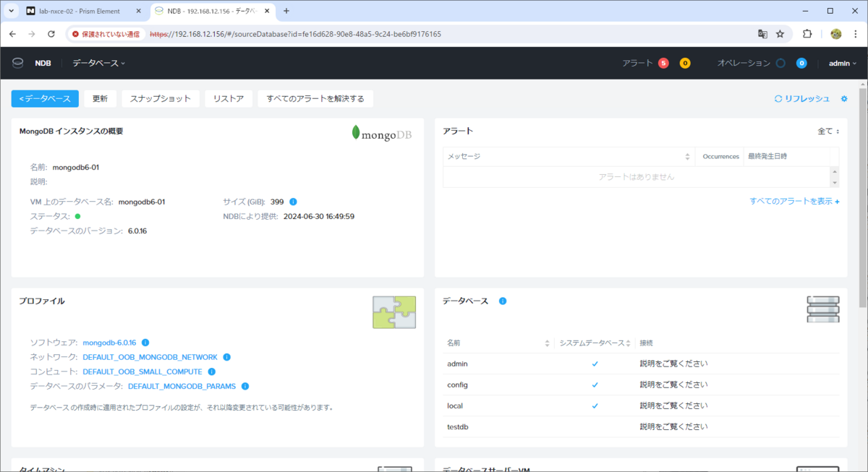Click the 保護されていない通信 security warning
This screenshot has height=472, width=868.
[106, 34]
